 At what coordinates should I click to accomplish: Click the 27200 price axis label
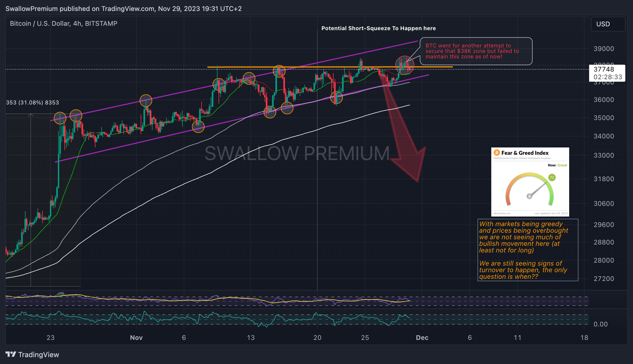pos(604,279)
